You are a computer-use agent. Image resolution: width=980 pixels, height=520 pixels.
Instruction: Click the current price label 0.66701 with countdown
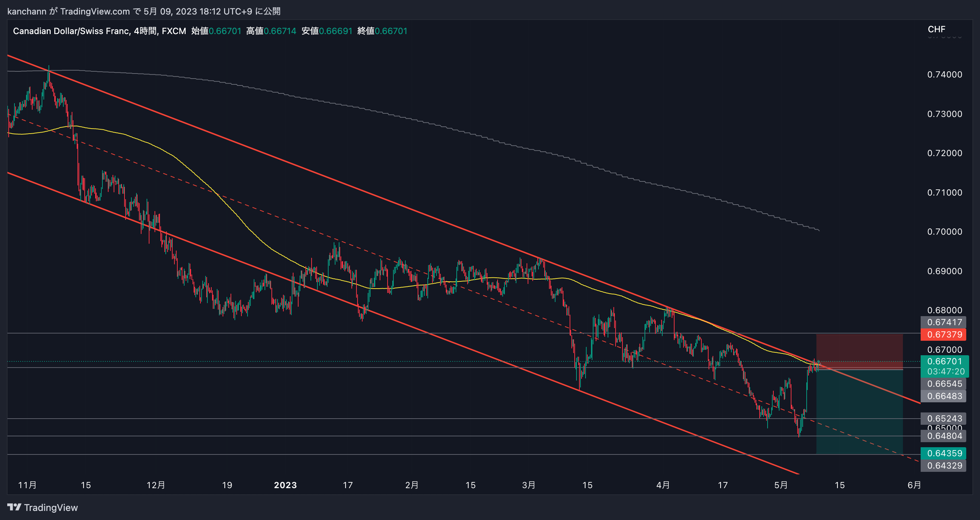click(x=944, y=366)
